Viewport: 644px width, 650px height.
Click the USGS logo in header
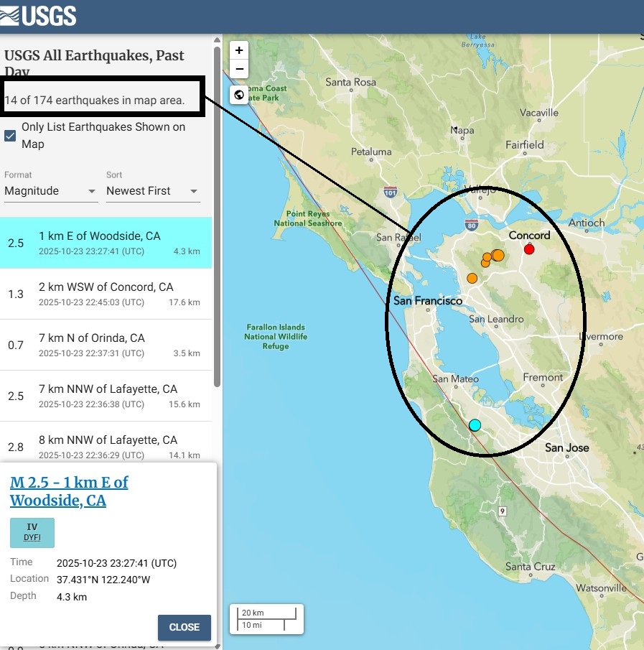coord(38,17)
